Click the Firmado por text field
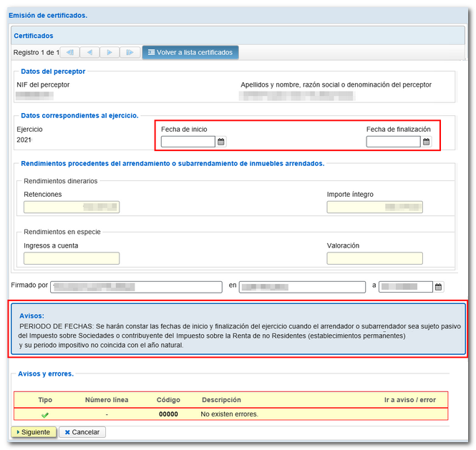This screenshot has height=450, width=476. (x=137, y=287)
